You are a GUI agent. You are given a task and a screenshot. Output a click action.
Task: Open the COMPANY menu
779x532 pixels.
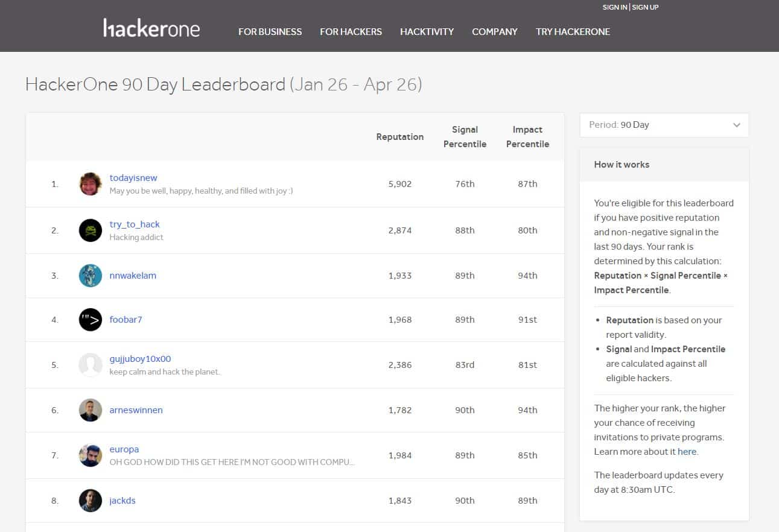point(495,31)
